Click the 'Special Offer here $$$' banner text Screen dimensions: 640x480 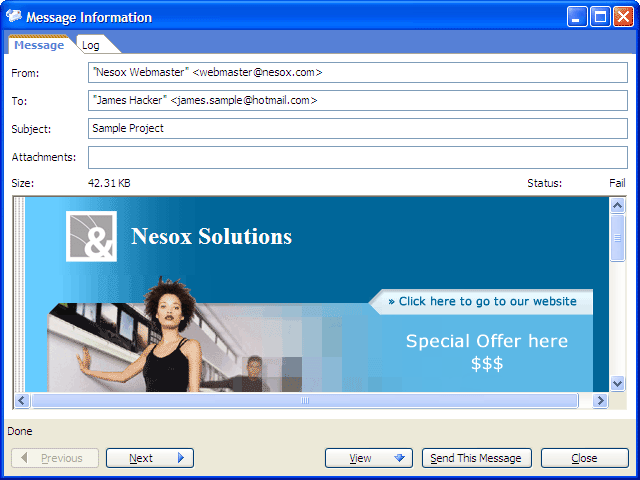coord(487,352)
